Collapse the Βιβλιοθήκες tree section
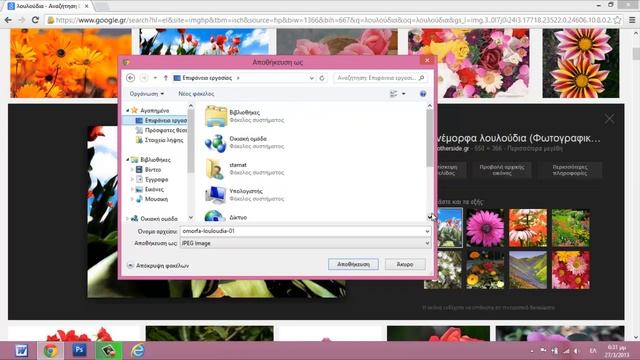Image resolution: width=640 pixels, height=360 pixels. coord(127,160)
